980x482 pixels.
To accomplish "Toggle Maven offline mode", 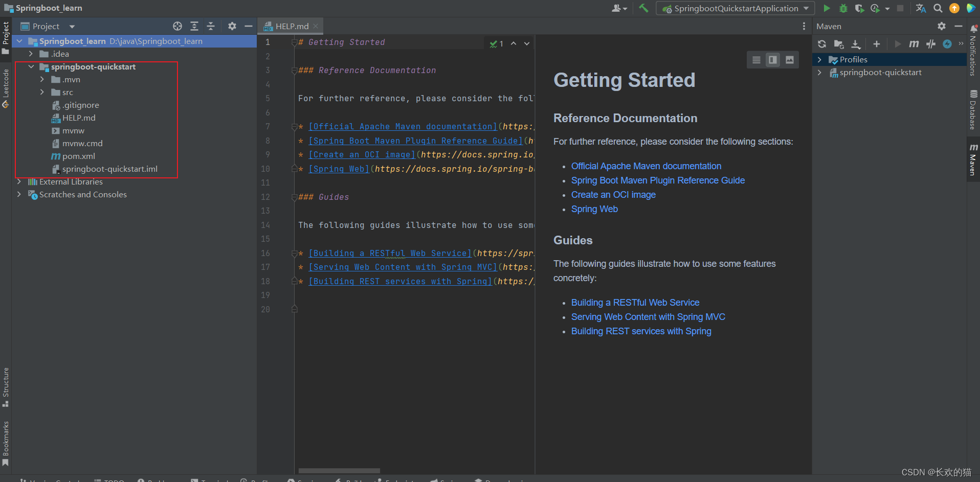I will pos(931,44).
